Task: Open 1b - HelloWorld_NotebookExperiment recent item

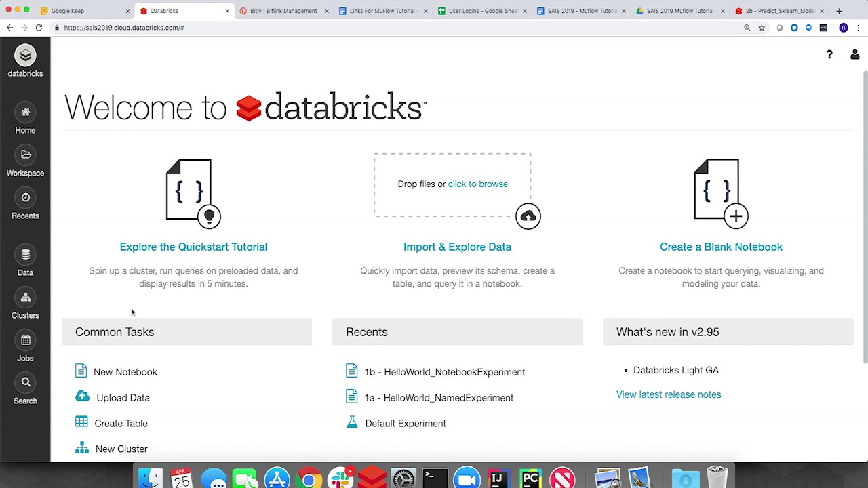Action: (444, 372)
